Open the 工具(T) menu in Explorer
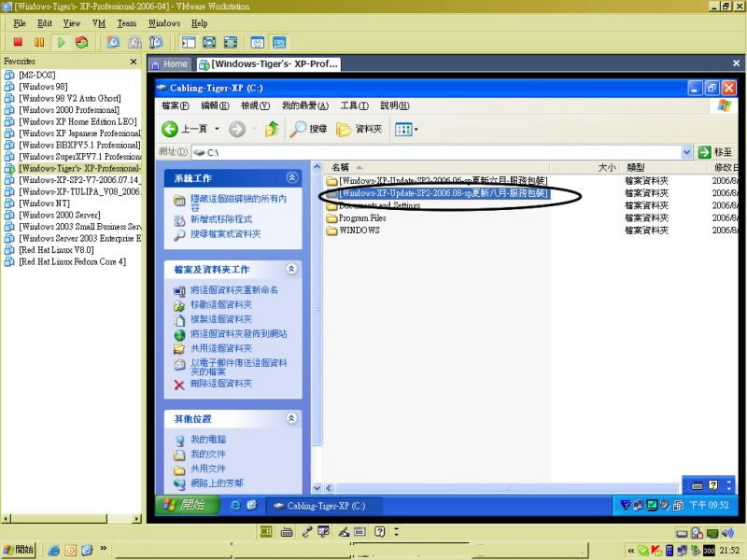This screenshot has height=560, width=747. [x=354, y=105]
